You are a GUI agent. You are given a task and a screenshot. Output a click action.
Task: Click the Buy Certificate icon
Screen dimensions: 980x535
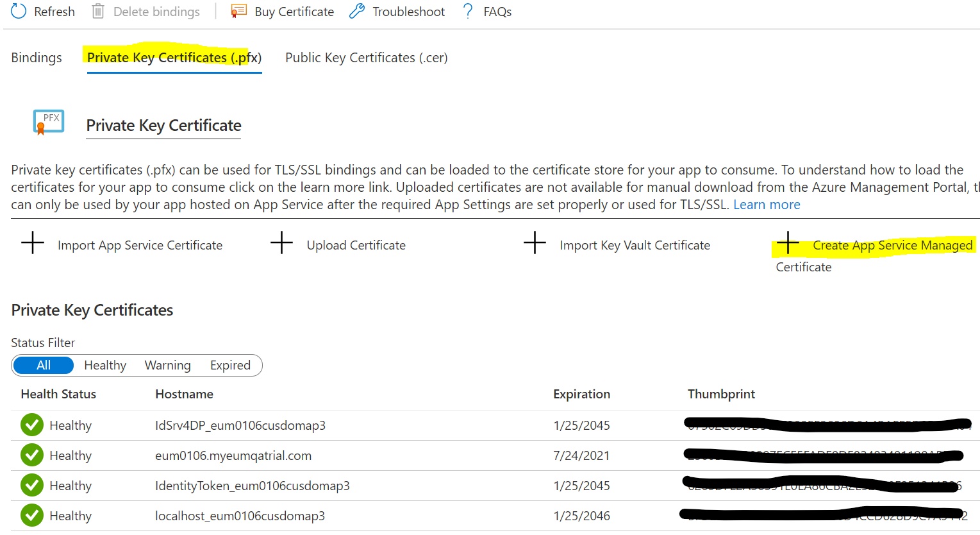pos(238,11)
